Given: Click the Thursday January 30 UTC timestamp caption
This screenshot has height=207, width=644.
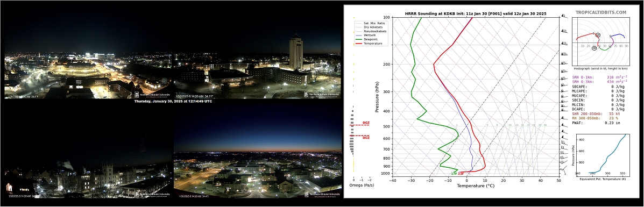Looking at the screenshot, I should click(173, 101).
